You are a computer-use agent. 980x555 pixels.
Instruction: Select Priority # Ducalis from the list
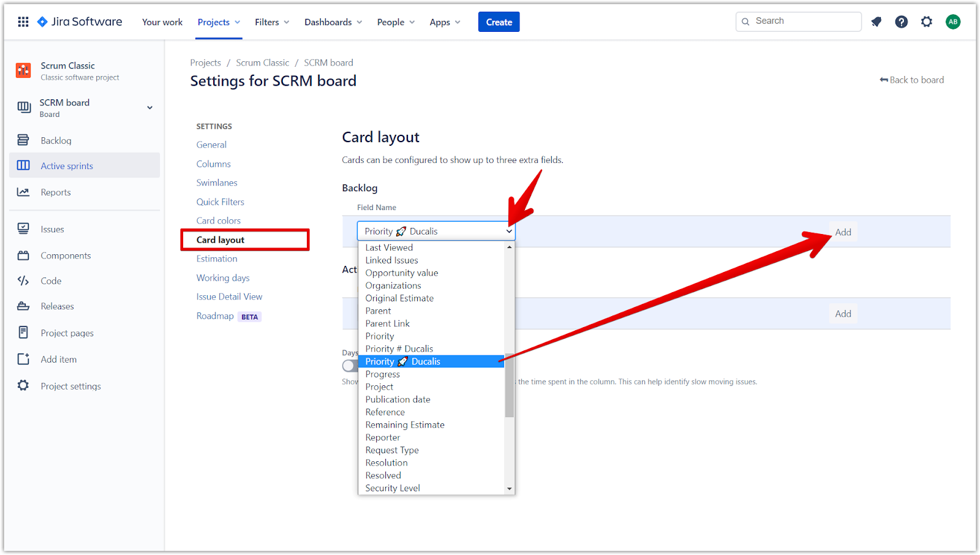point(399,349)
